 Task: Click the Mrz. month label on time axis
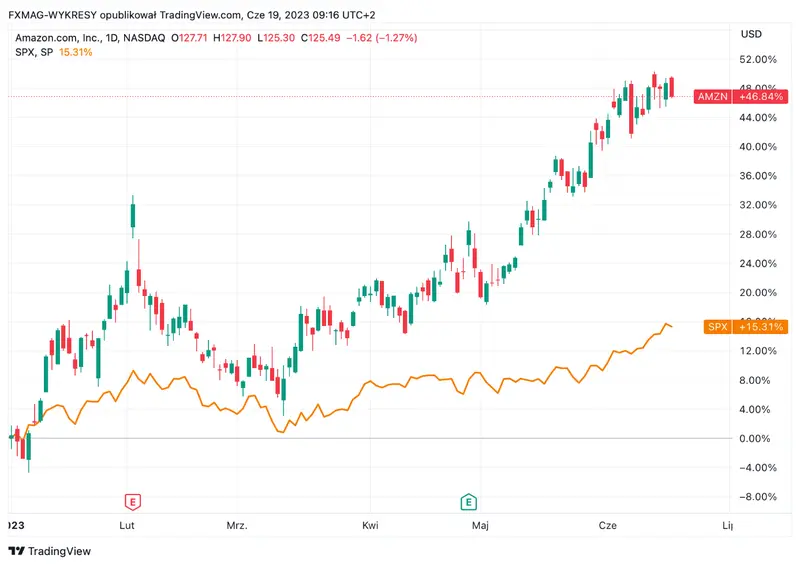coord(237,524)
